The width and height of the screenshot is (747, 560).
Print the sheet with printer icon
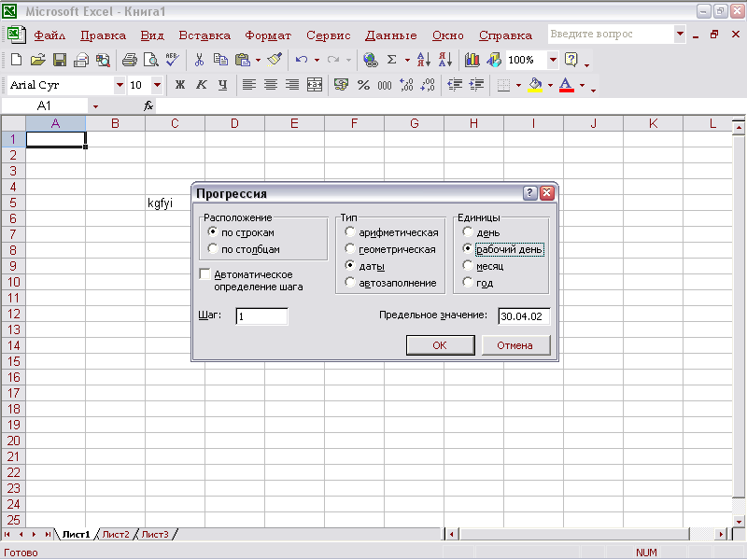click(x=130, y=60)
